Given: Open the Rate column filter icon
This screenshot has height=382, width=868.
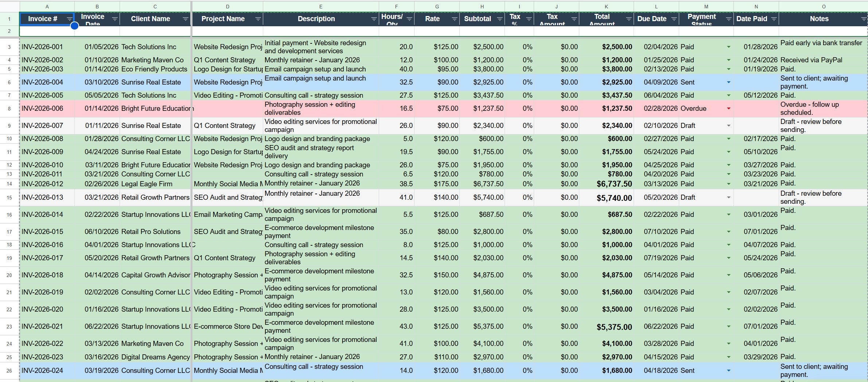Looking at the screenshot, I should [454, 19].
